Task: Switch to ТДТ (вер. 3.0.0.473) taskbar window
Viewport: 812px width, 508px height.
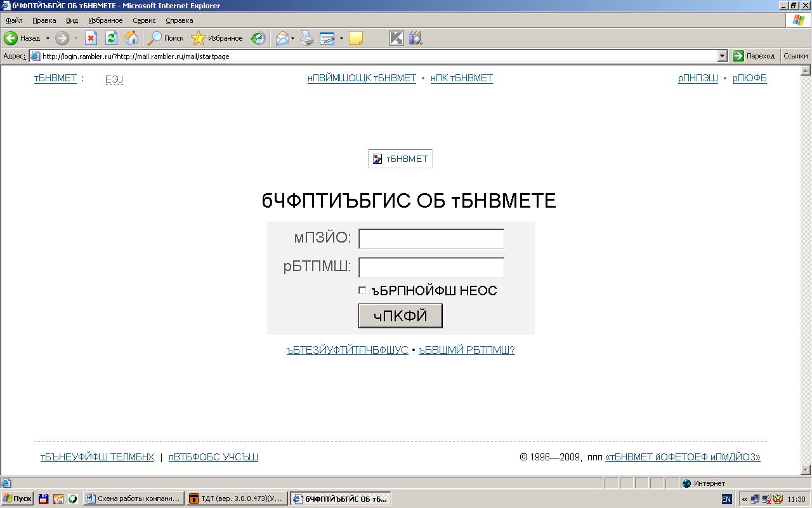Action: coord(237,498)
